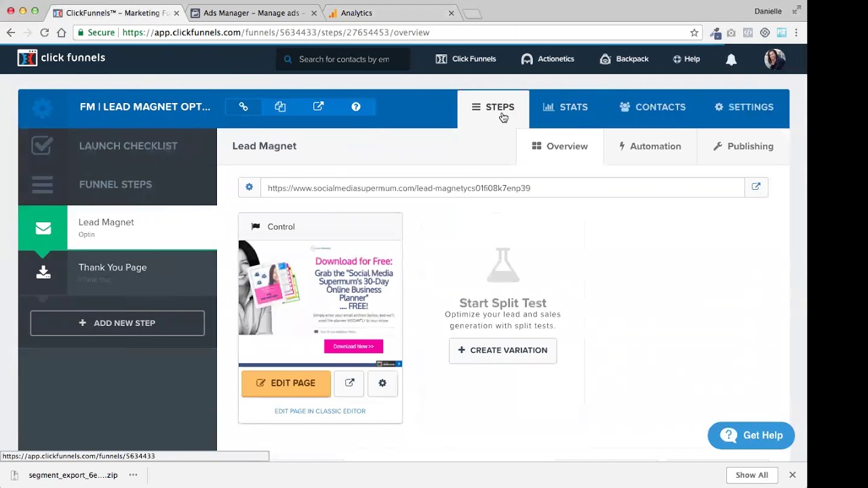The image size is (868, 488).
Task: Click ADD NEW STEP button
Action: 117,323
